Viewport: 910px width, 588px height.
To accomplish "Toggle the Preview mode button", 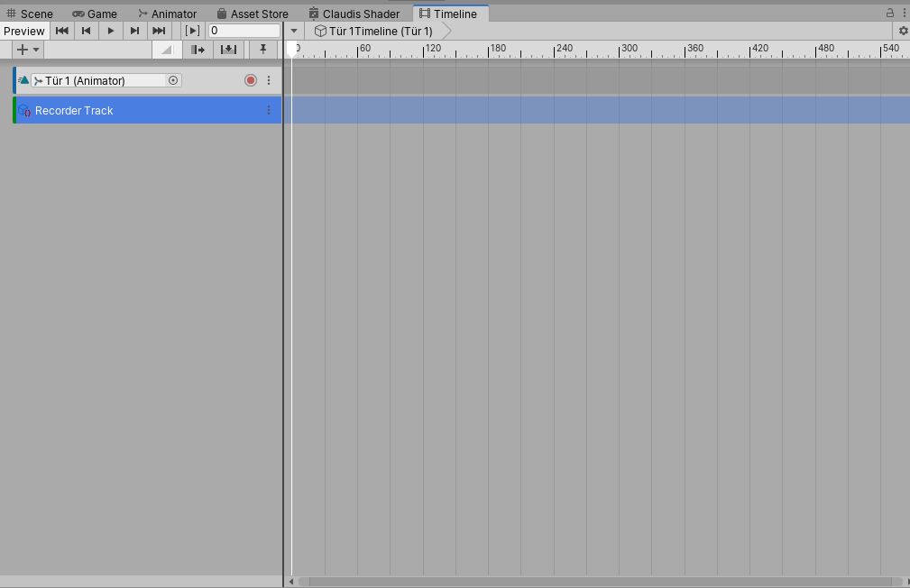I will point(24,31).
